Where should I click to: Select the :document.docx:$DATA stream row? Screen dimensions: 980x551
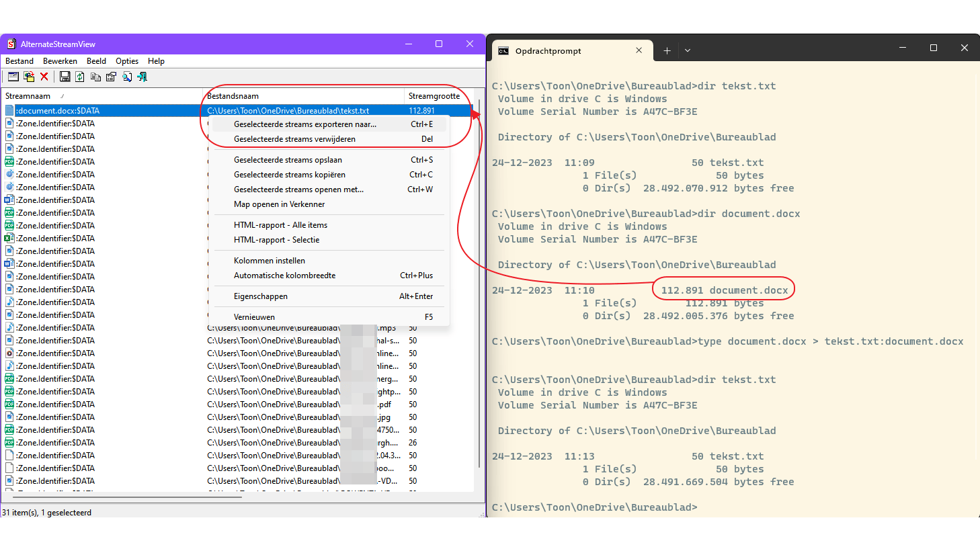(238, 110)
